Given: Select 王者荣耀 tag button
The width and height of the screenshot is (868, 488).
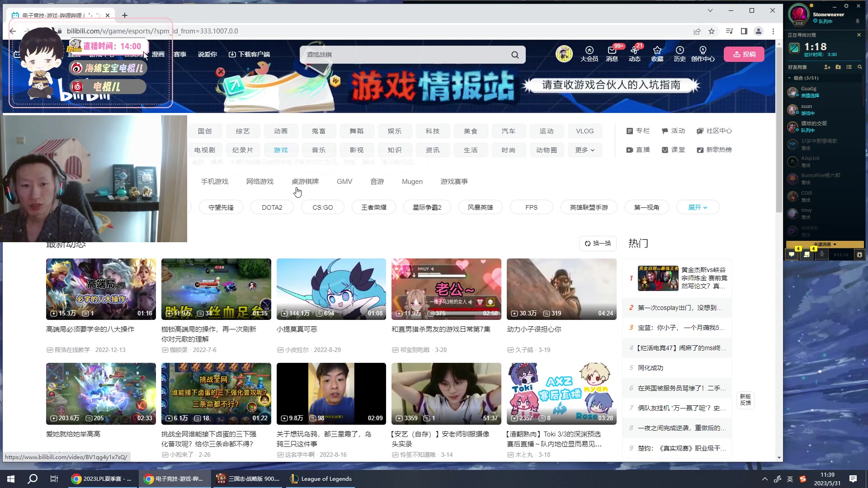Looking at the screenshot, I should pyautogui.click(x=374, y=207).
